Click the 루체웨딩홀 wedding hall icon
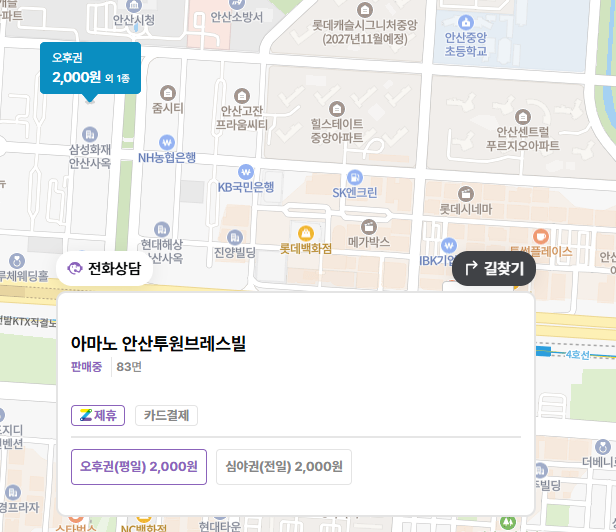Image resolution: width=616 pixels, height=532 pixels. [x=16, y=261]
